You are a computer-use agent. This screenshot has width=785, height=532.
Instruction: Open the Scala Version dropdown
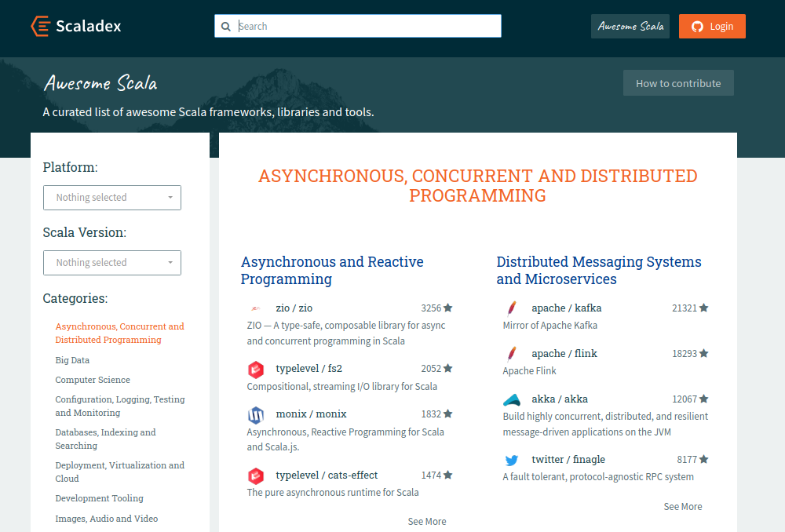(112, 263)
